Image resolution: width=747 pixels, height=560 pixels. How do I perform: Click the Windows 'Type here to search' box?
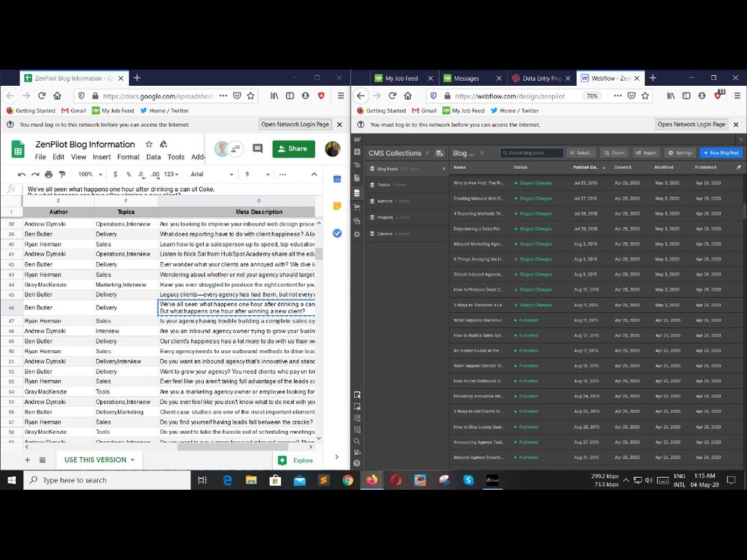[x=107, y=480]
